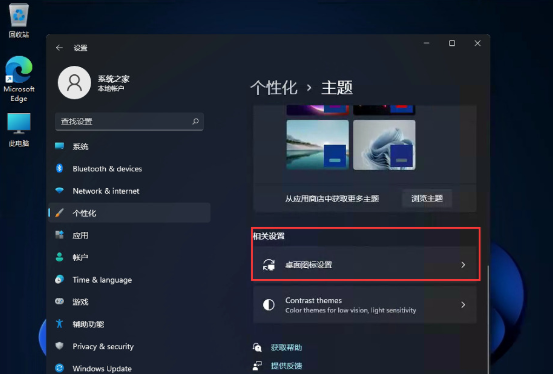Select the light bloom theme thumbnail
This screenshot has width=553, height=374.
click(384, 145)
